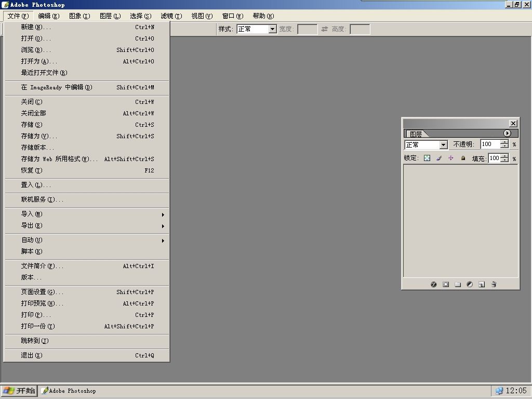Open the 滤镜(T) menu
Viewport: 532px width, 399px height.
click(171, 16)
